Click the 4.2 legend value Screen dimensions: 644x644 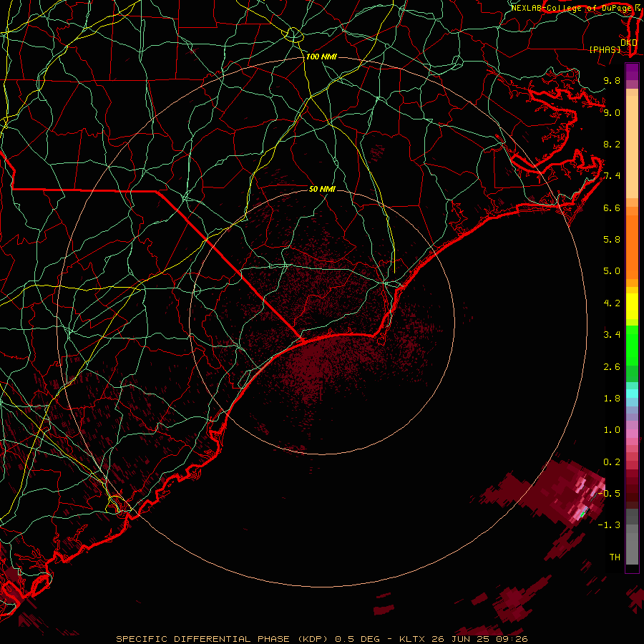point(612,303)
